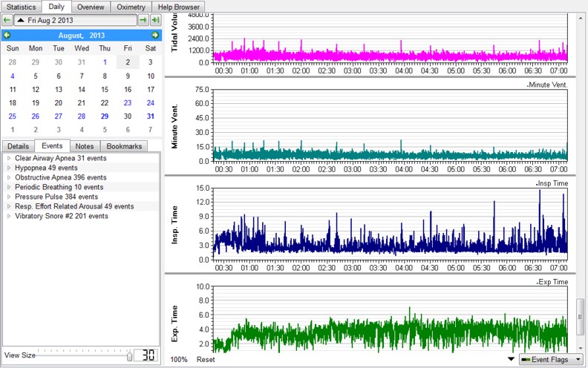Click the Reset zoom button
The height and width of the screenshot is (368, 588).
click(x=206, y=359)
